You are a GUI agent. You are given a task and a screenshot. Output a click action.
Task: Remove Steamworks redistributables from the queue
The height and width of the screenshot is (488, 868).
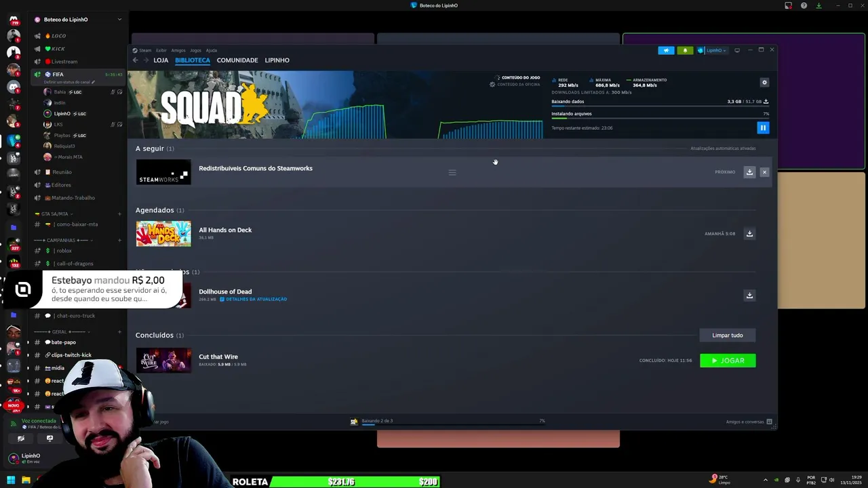pos(764,172)
